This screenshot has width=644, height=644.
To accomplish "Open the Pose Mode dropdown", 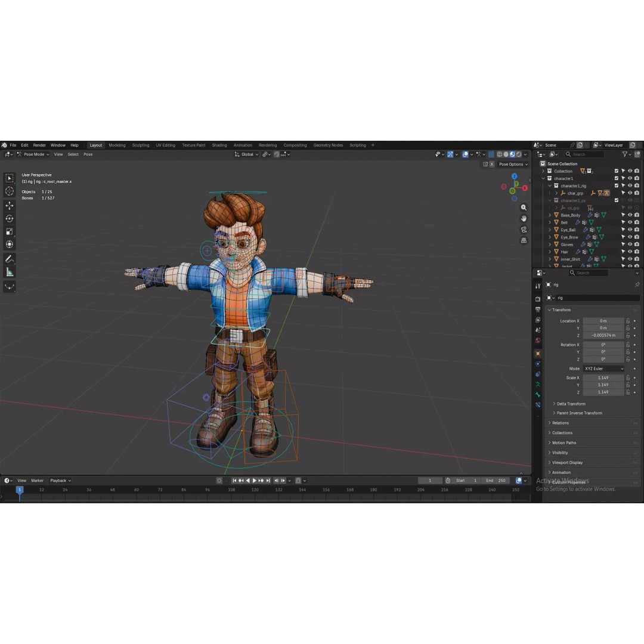I will click(x=33, y=154).
